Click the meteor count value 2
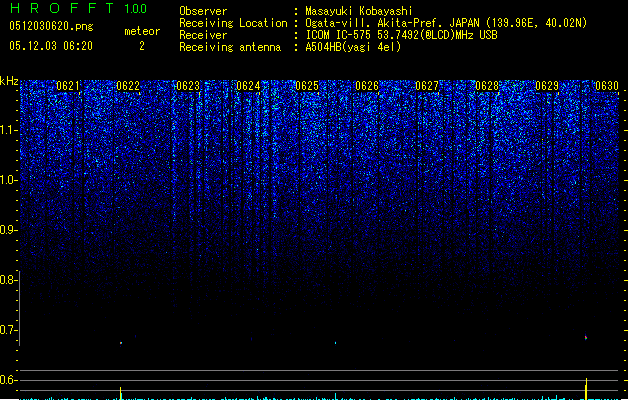The image size is (629, 400). (x=142, y=46)
